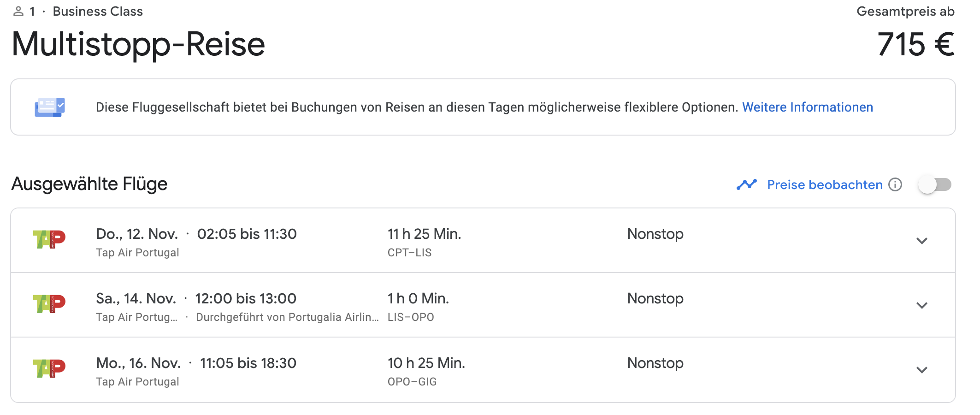Expand the LIS–OPO flight details
This screenshot has width=980, height=415.
[x=922, y=305]
